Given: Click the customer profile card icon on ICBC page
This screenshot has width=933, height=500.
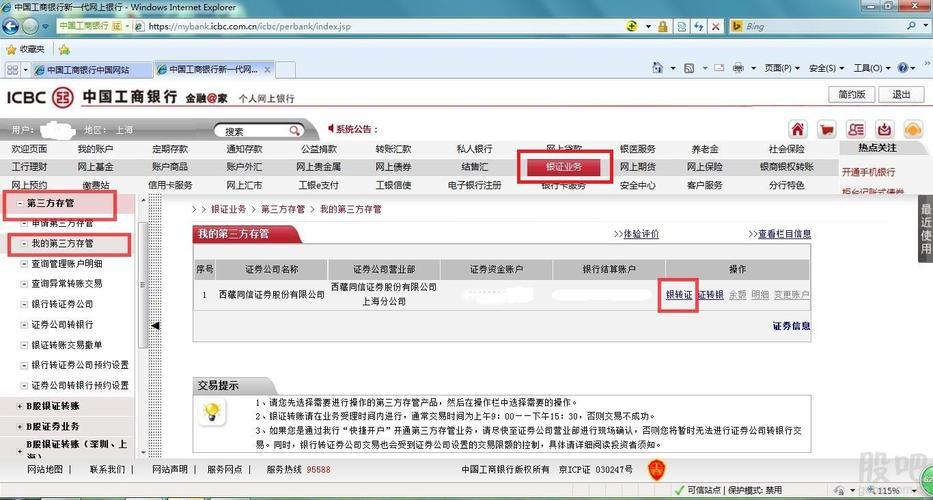Looking at the screenshot, I should coord(856,129).
